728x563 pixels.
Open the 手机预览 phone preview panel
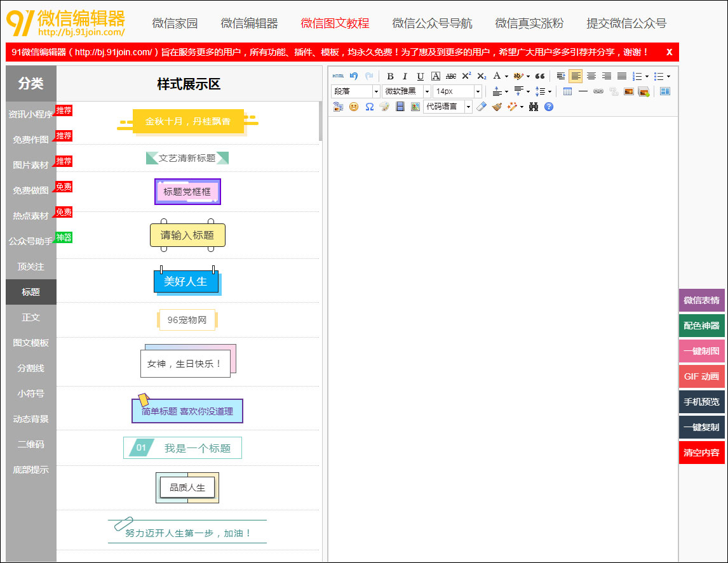pos(701,402)
